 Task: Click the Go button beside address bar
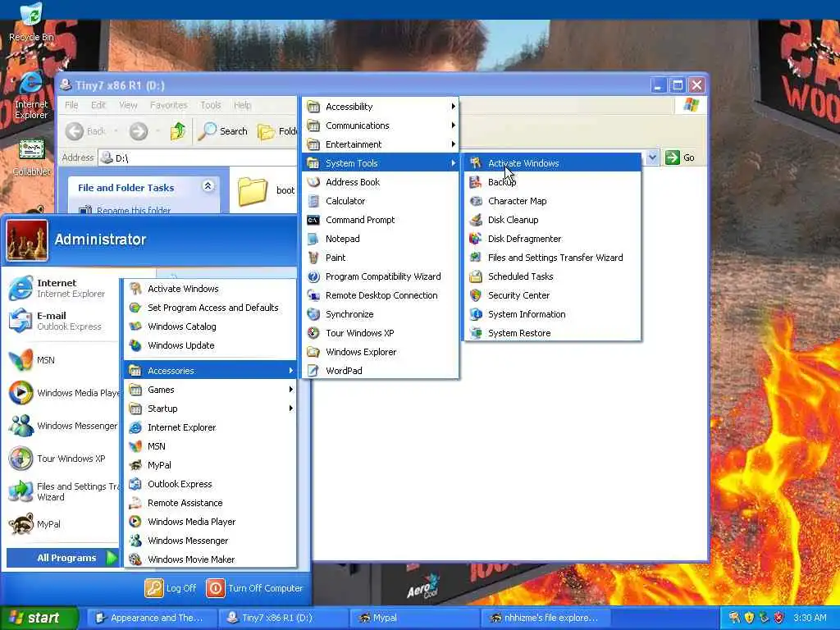point(680,157)
